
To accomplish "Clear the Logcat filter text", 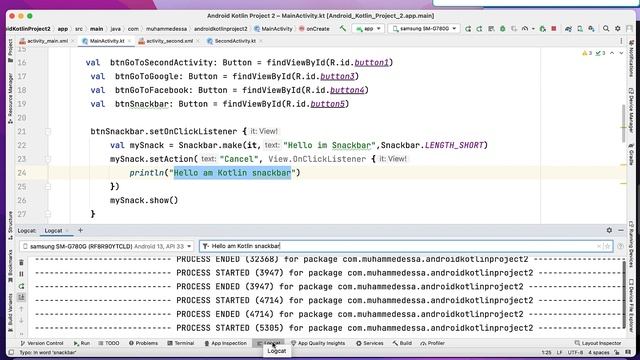I will click(599, 246).
